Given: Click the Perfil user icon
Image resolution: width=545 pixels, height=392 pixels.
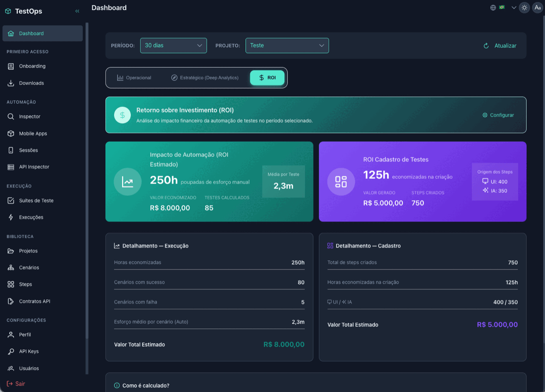Looking at the screenshot, I should [11, 335].
